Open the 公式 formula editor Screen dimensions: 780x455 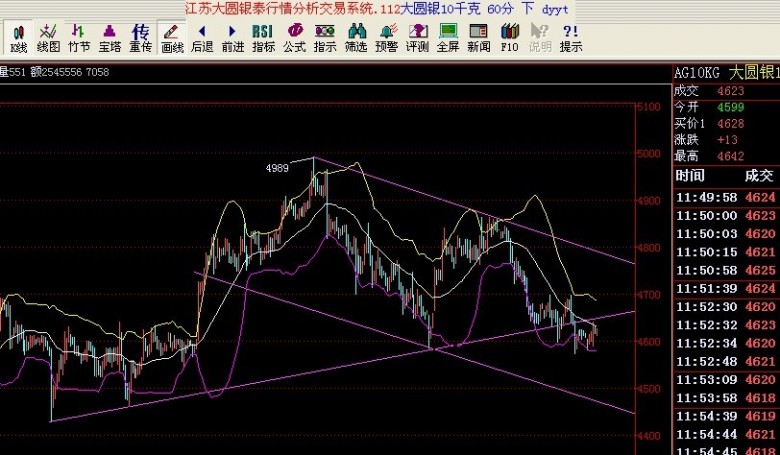coord(294,38)
